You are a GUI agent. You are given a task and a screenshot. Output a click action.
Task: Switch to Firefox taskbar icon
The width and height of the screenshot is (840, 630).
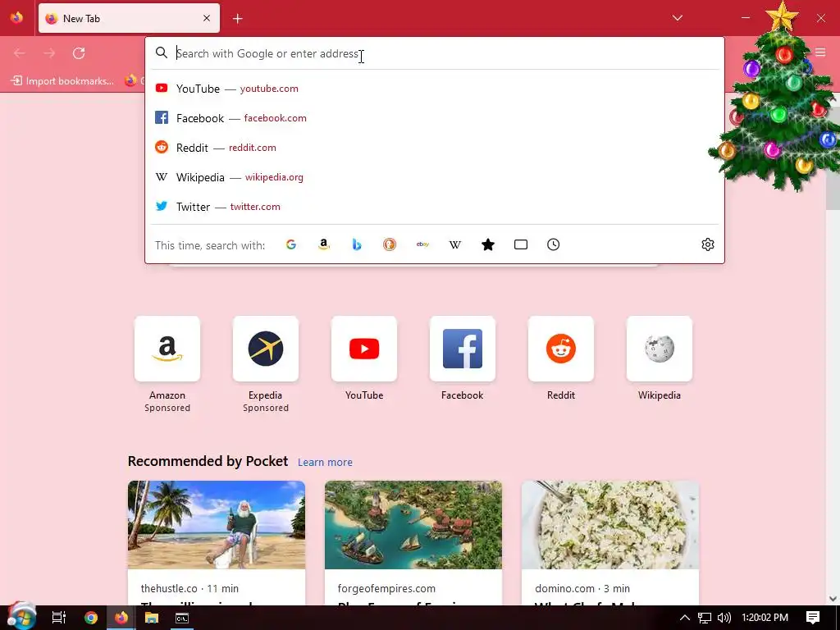[x=121, y=618]
